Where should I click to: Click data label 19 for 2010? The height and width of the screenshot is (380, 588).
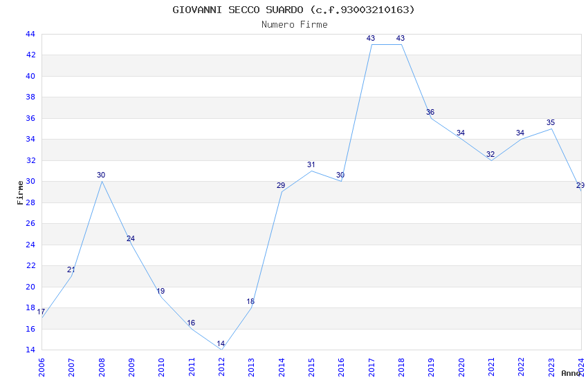tap(160, 291)
